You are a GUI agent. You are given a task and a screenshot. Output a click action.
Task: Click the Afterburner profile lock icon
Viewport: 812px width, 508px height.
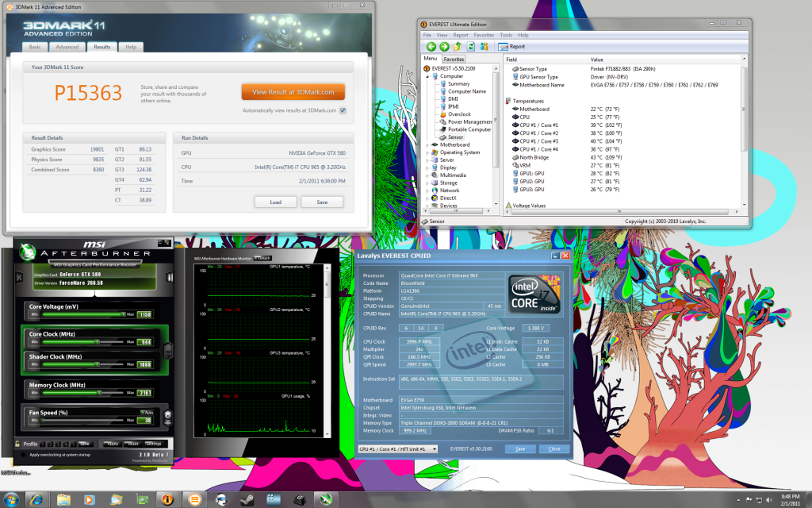tap(17, 444)
